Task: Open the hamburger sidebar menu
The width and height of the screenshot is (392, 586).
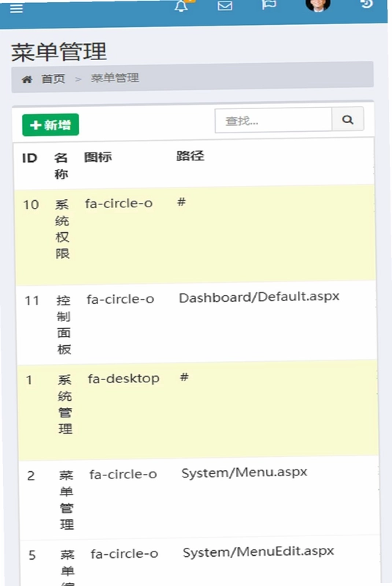Action: coord(16,8)
